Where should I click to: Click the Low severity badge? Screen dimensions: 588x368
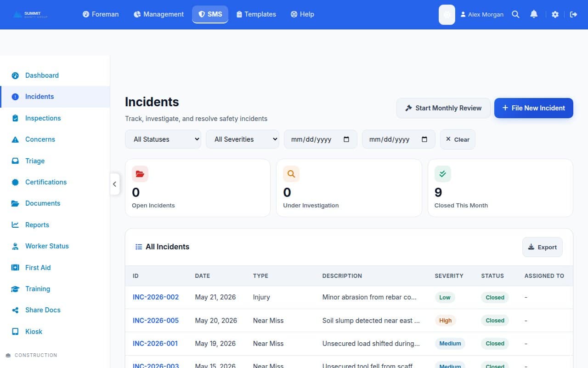tap(445, 297)
